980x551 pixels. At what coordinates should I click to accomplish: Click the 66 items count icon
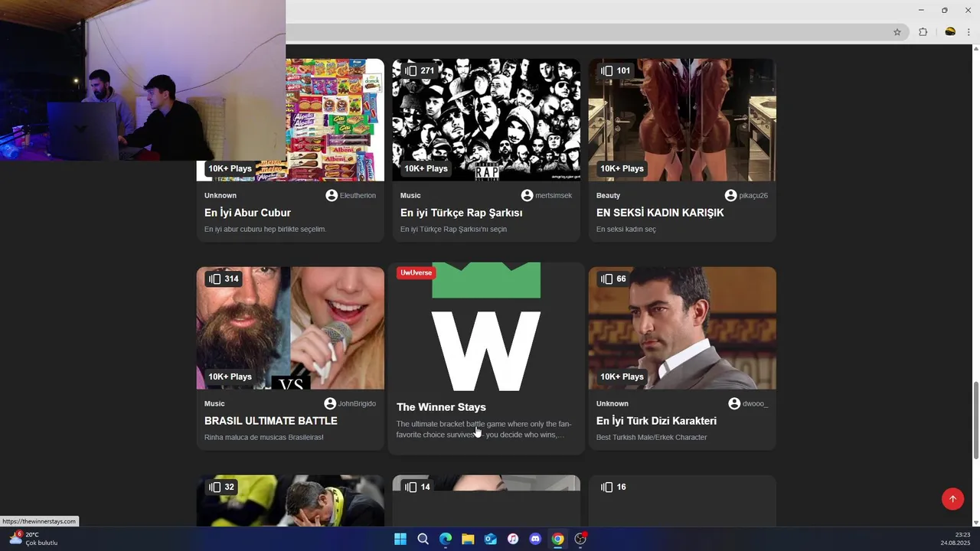coord(606,279)
